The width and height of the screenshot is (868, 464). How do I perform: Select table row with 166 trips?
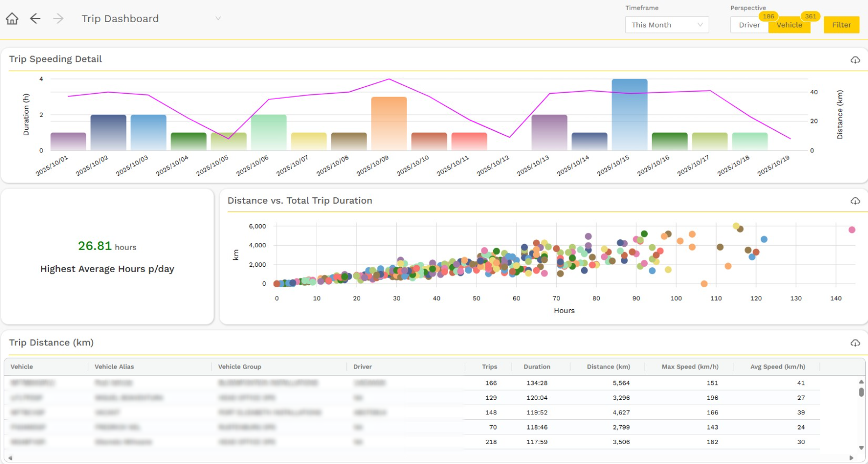click(x=412, y=383)
